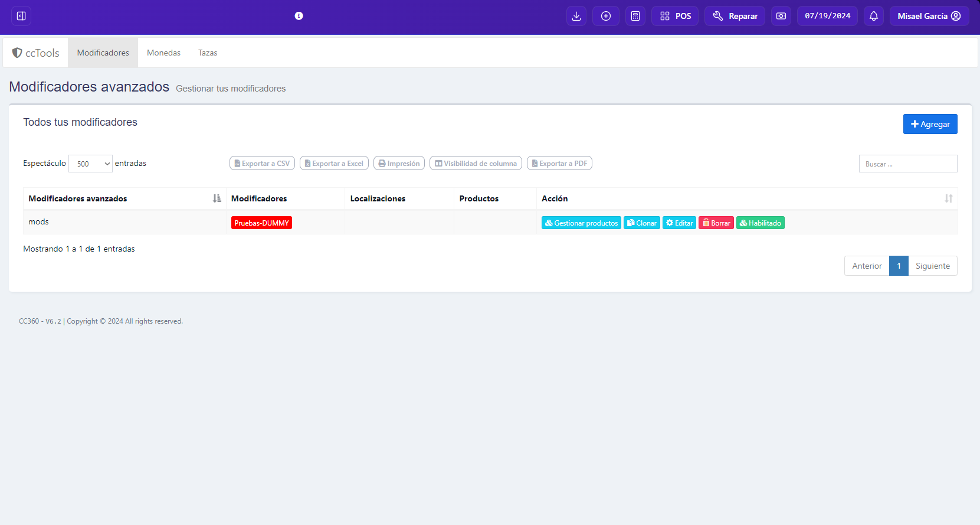Toggle the Habilitado status button
This screenshot has width=980, height=525.
click(761, 223)
